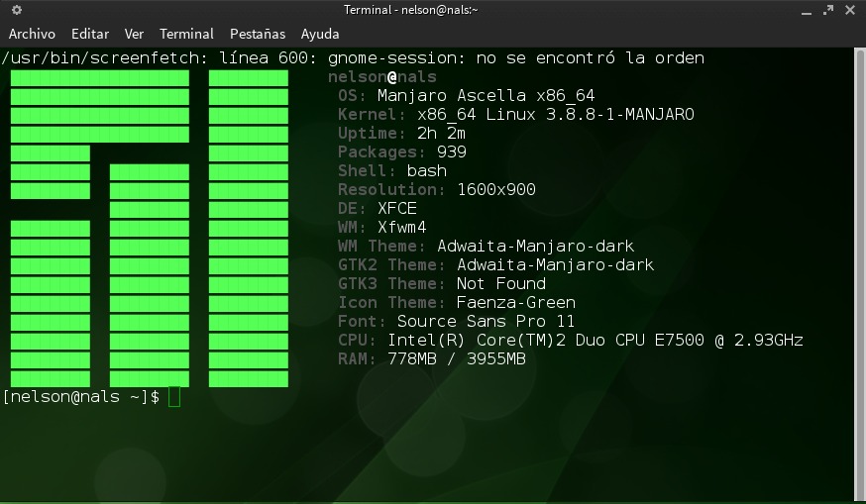
Task: Click the RAM usage line
Action: coord(431,359)
